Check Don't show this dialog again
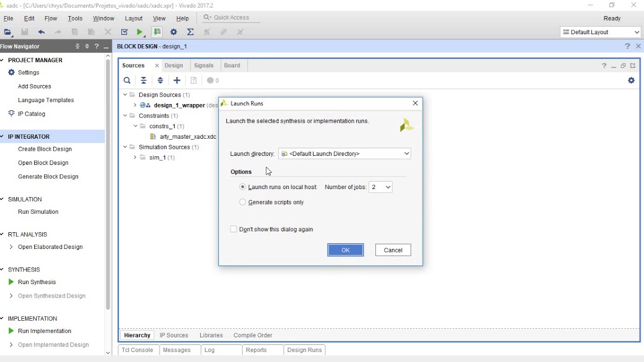 233,229
